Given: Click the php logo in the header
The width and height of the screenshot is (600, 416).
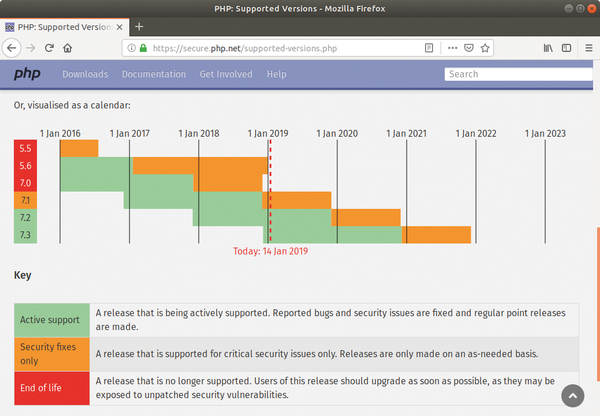Looking at the screenshot, I should pyautogui.click(x=27, y=73).
